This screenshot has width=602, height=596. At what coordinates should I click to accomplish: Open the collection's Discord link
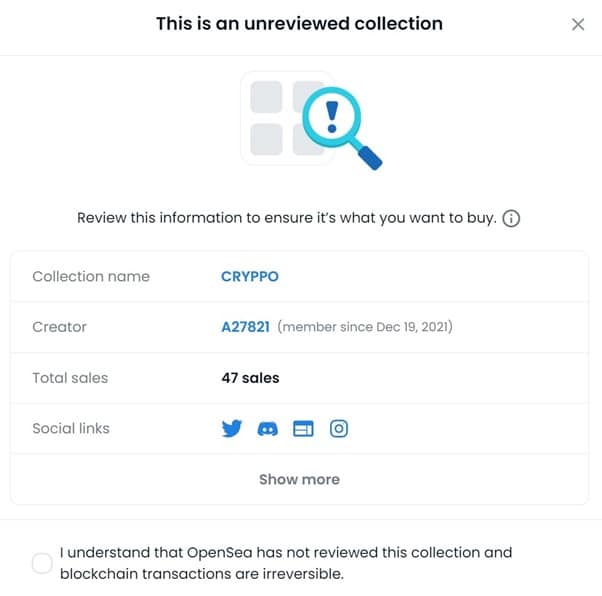click(x=268, y=429)
